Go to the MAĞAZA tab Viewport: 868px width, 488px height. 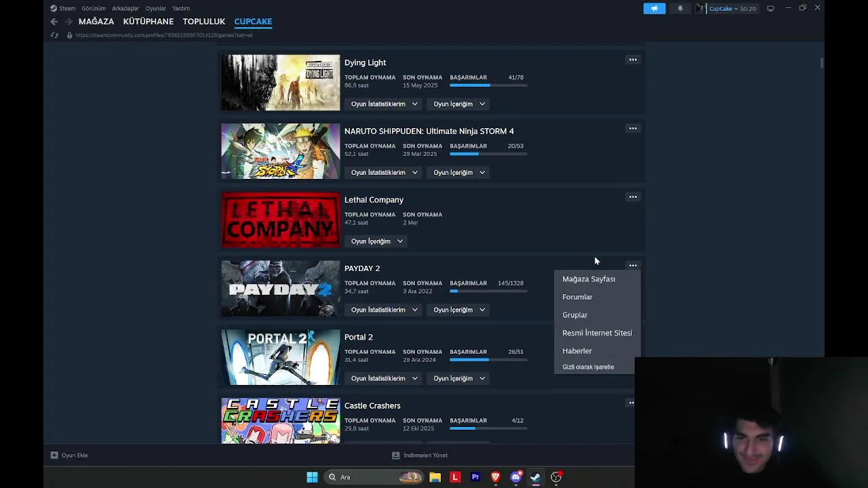tap(96, 22)
